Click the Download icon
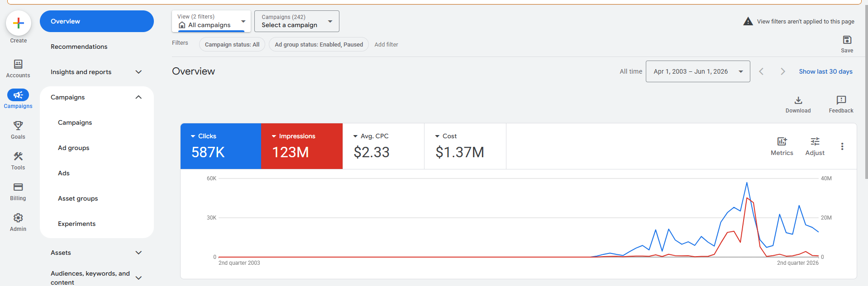868x286 pixels. [x=798, y=100]
